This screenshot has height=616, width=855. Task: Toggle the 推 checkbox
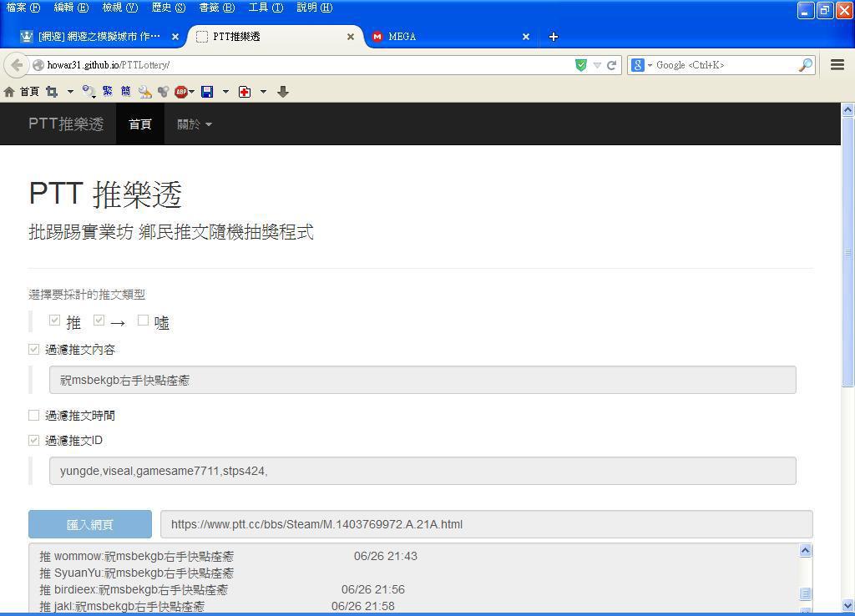(x=54, y=320)
